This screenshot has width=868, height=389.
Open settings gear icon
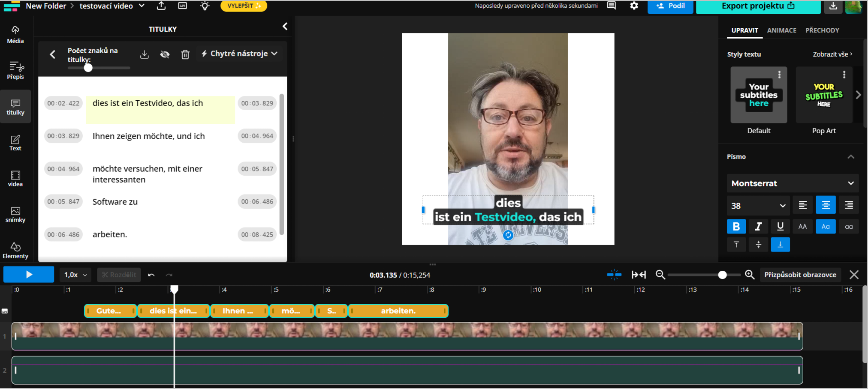pyautogui.click(x=634, y=6)
